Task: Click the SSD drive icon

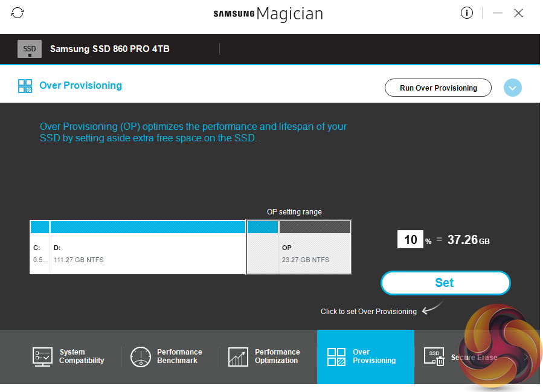Action: (x=30, y=49)
